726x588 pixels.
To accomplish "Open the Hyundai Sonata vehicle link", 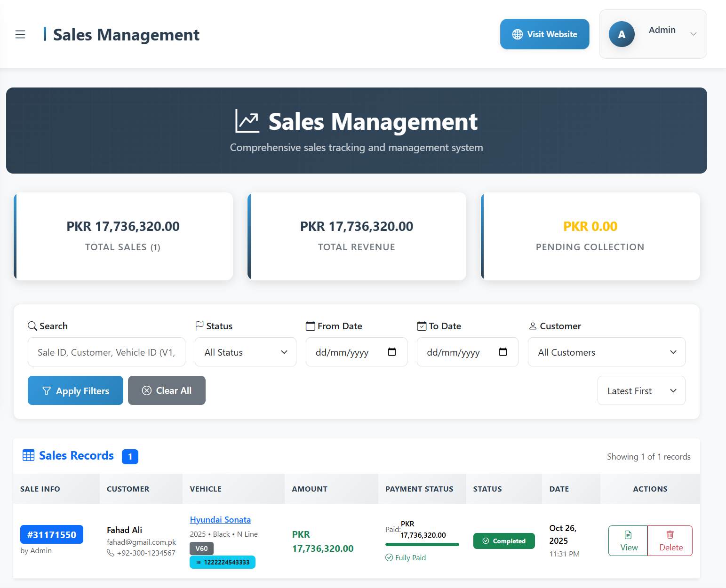I will [220, 519].
